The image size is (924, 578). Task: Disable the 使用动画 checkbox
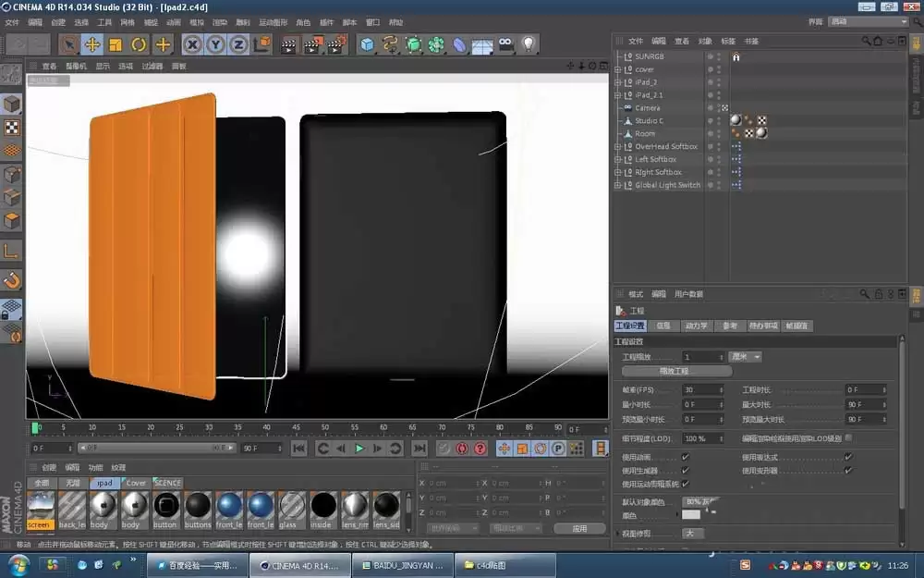point(685,457)
